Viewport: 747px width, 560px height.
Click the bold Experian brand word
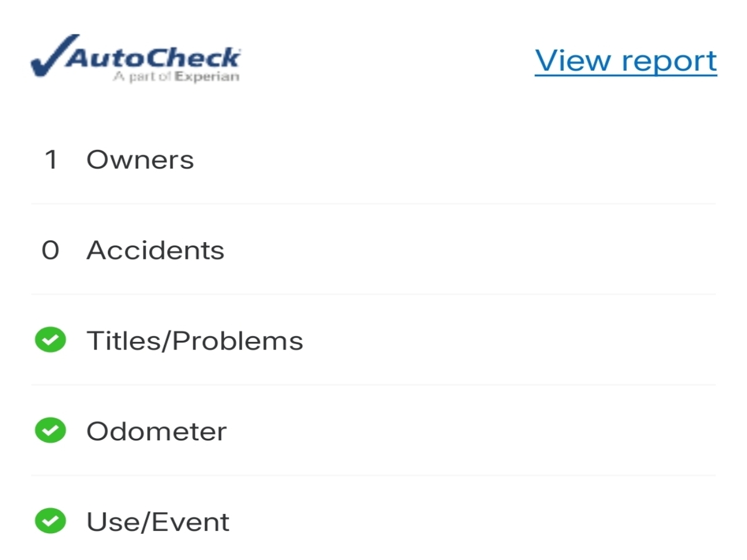coord(207,77)
